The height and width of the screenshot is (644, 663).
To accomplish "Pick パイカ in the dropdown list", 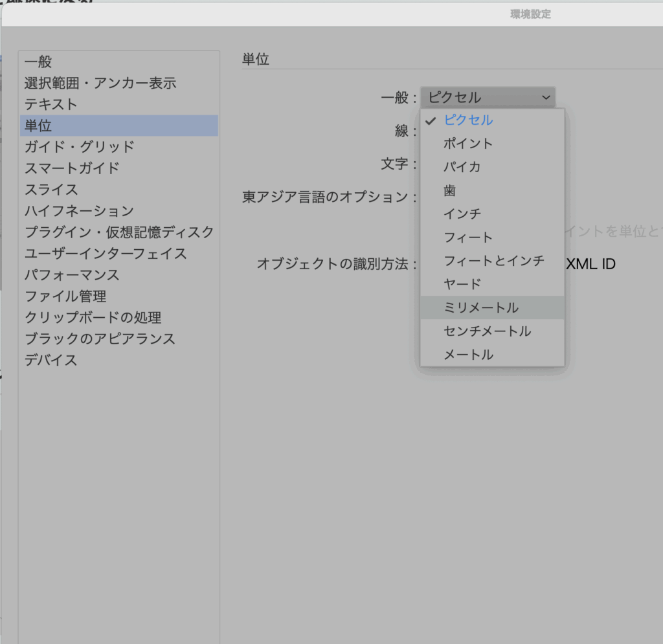I will click(x=492, y=167).
